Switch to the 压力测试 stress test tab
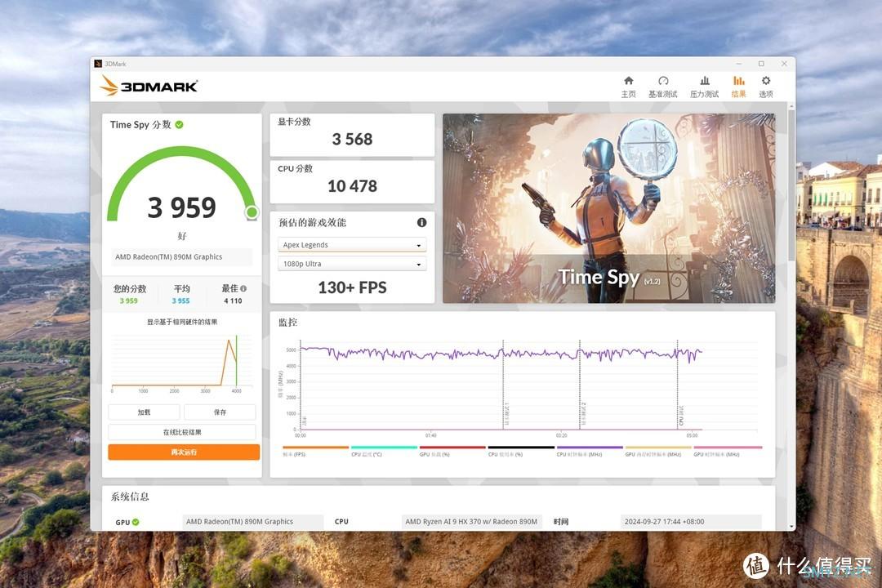The height and width of the screenshot is (588, 882). click(704, 87)
